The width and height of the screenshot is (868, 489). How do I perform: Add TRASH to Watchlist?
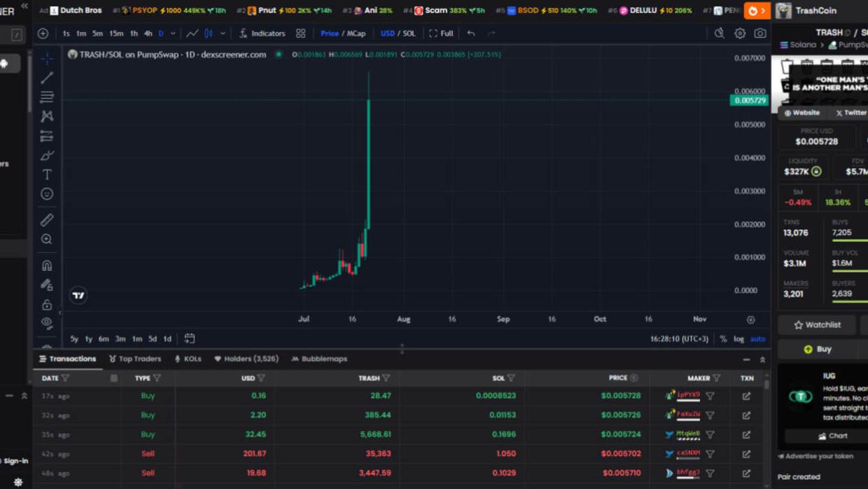(817, 325)
